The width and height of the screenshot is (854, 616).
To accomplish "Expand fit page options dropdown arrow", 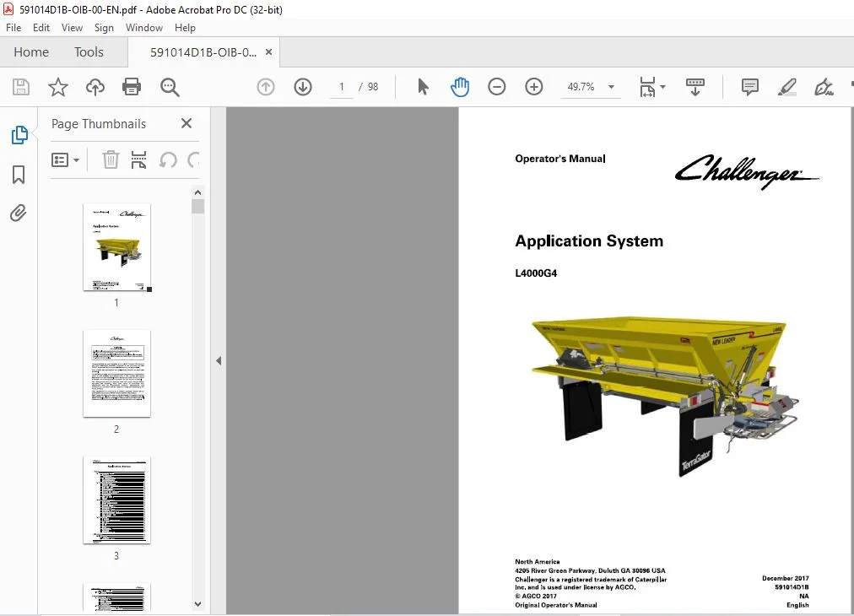I will click(x=662, y=87).
